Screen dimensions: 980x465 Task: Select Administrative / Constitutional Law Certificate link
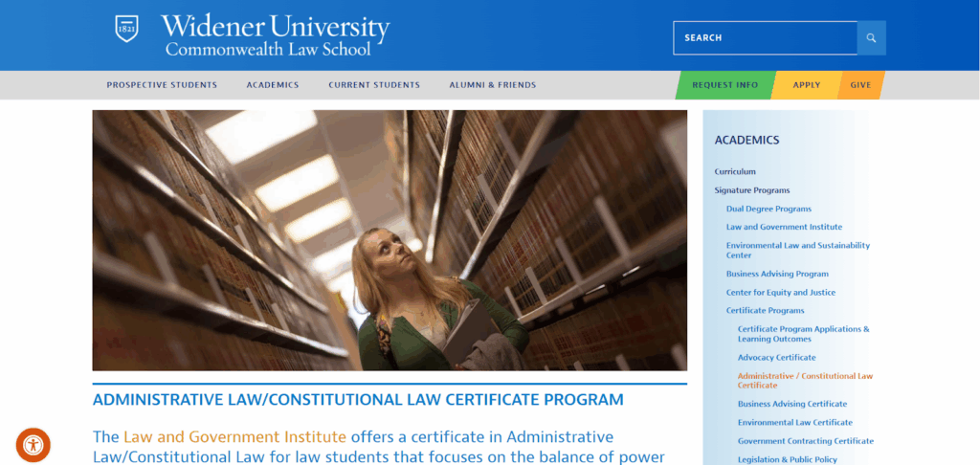point(805,381)
